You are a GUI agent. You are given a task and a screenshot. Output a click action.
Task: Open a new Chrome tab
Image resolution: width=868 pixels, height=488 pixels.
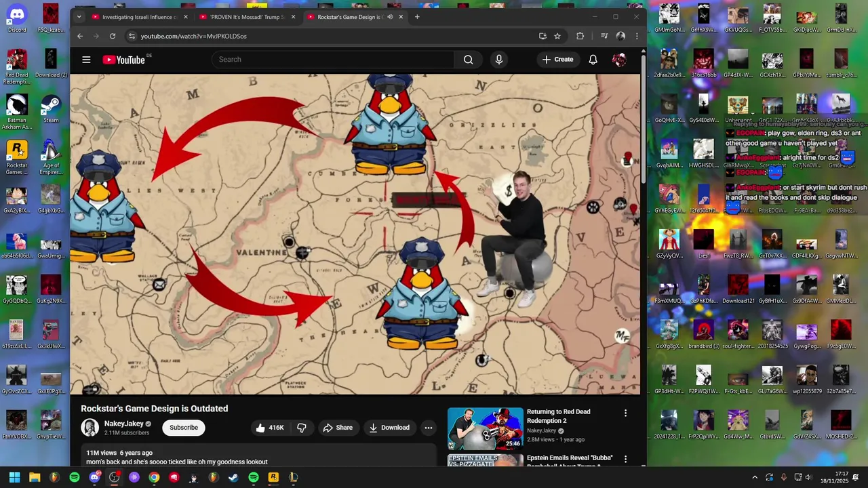coord(417,17)
